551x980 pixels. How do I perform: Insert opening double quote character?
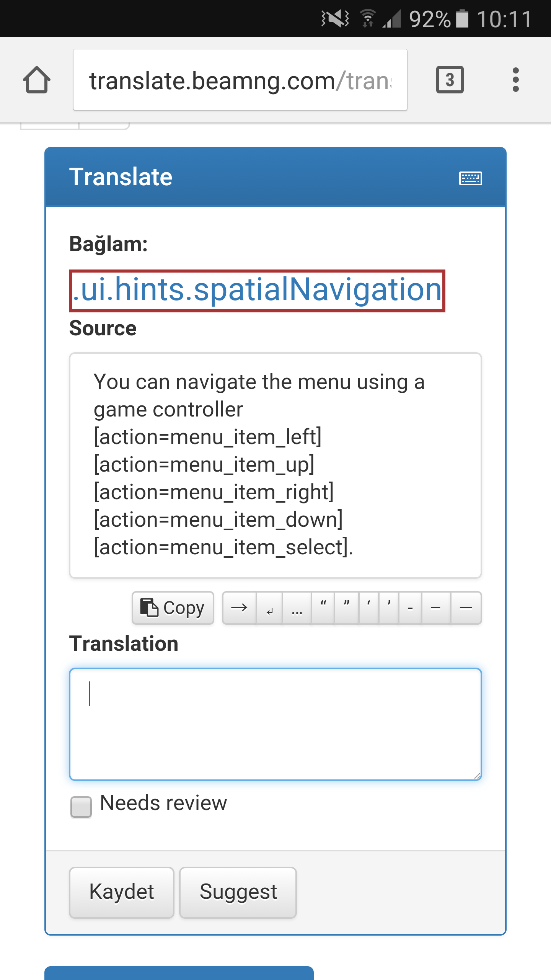pyautogui.click(x=323, y=608)
